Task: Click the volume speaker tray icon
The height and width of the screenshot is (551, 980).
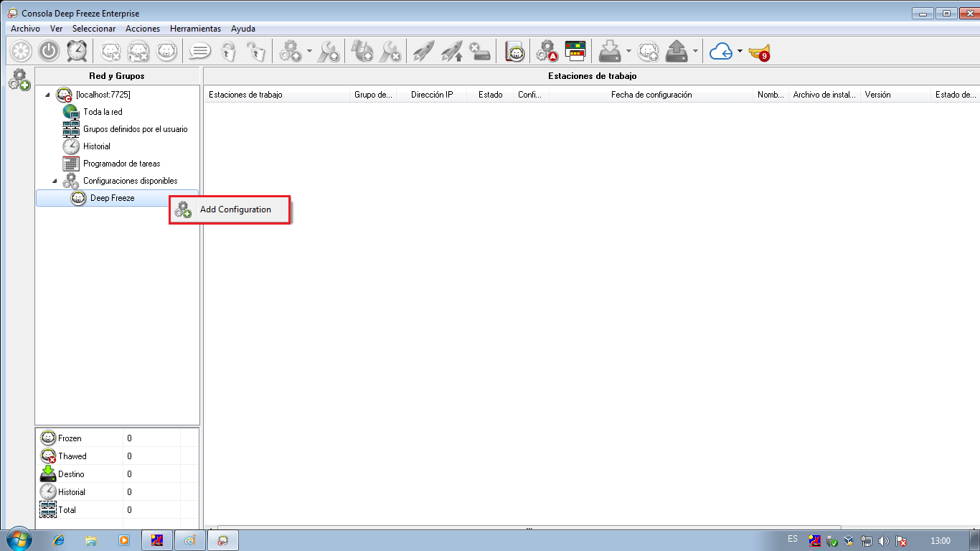Action: [884, 541]
